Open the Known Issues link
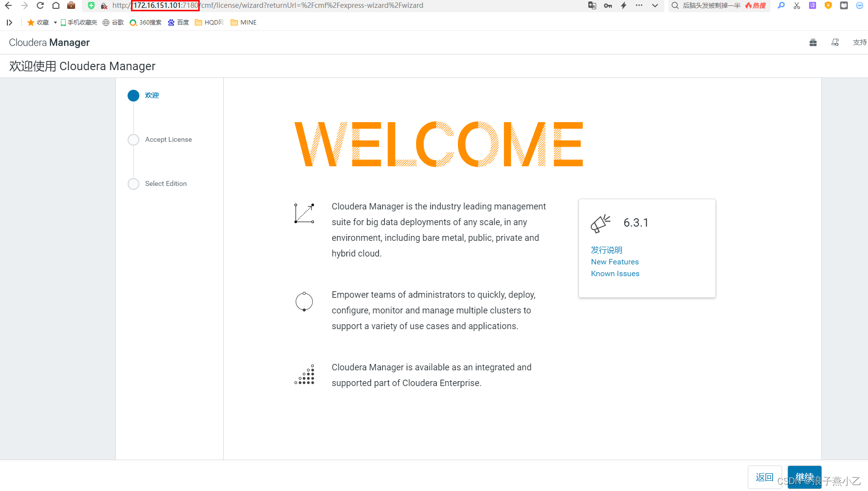Image resolution: width=868 pixels, height=491 pixels. 615,274
